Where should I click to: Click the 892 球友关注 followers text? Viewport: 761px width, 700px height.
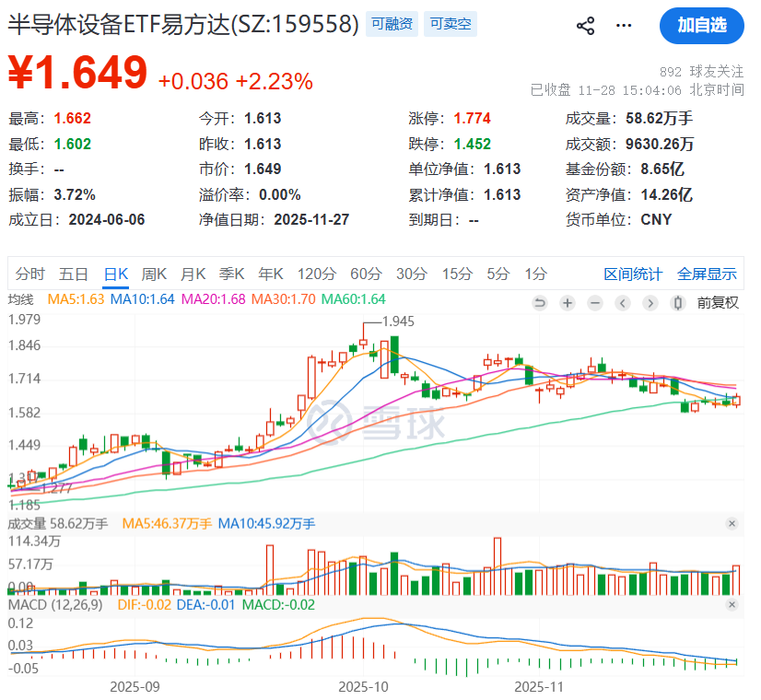tap(701, 72)
